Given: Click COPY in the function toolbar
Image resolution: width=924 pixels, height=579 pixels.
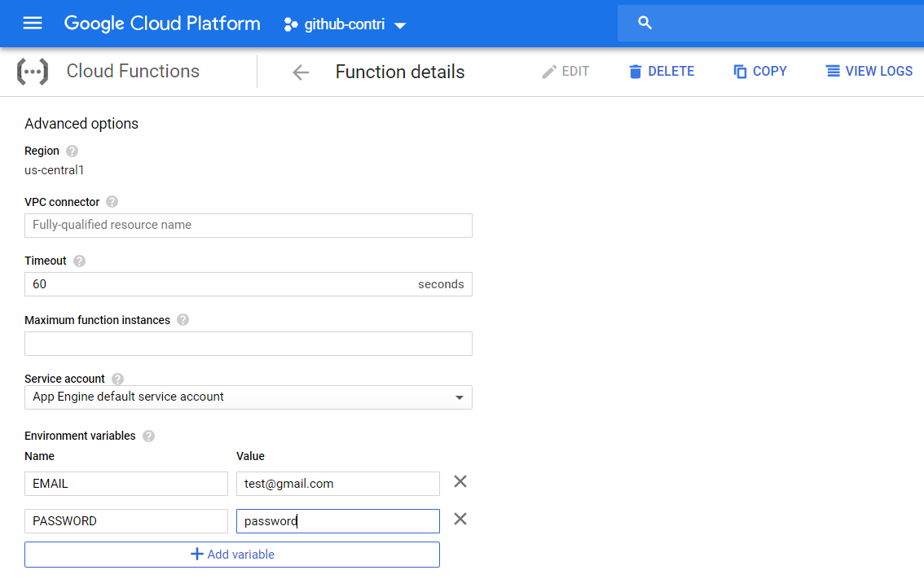Looking at the screenshot, I should (759, 71).
